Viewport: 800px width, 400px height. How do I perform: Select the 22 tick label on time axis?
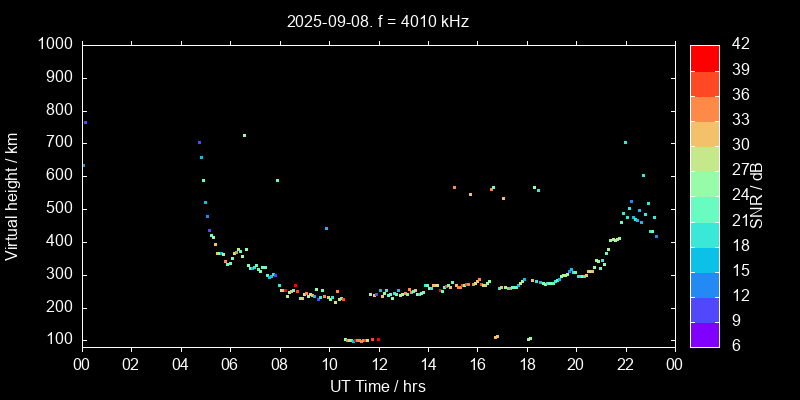tap(625, 364)
